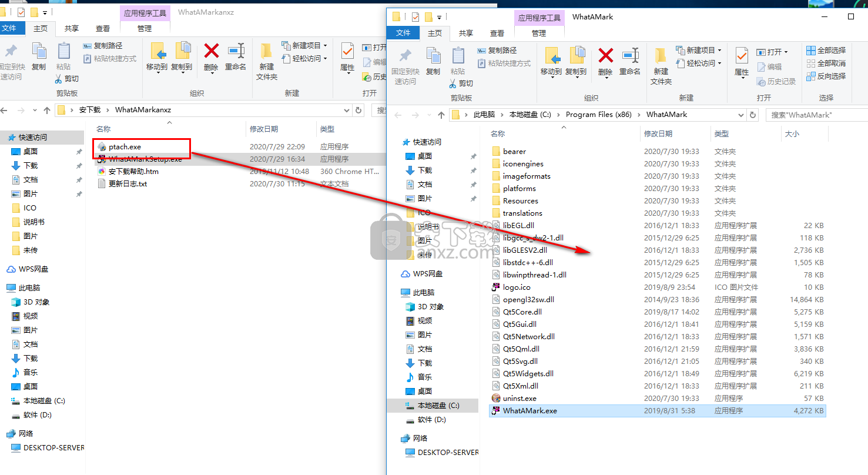Viewport: 868px width, 475px height.
Task: Click Back arrow in WhatAMark window navigation
Action: click(x=398, y=115)
